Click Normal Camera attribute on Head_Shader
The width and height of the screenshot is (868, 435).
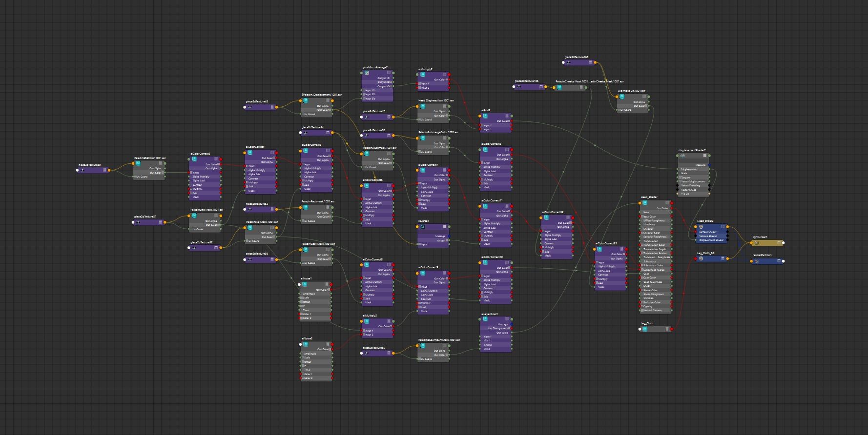[x=656, y=310]
